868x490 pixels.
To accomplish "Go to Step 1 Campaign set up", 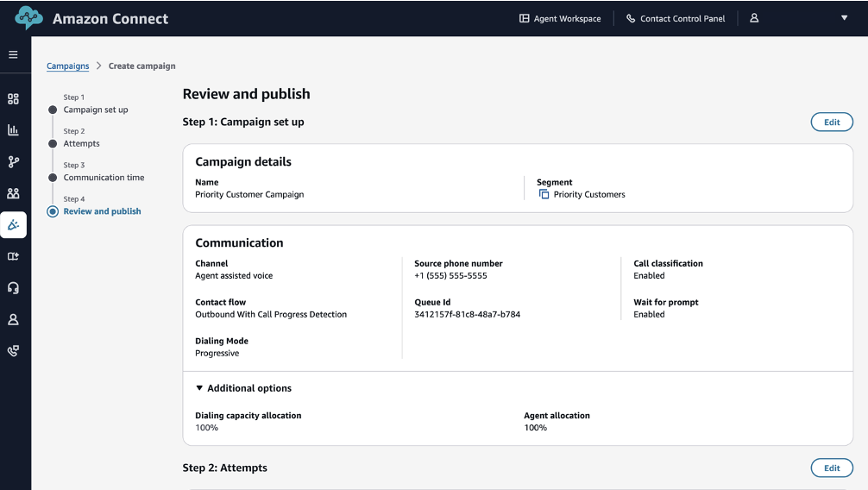I will click(95, 110).
